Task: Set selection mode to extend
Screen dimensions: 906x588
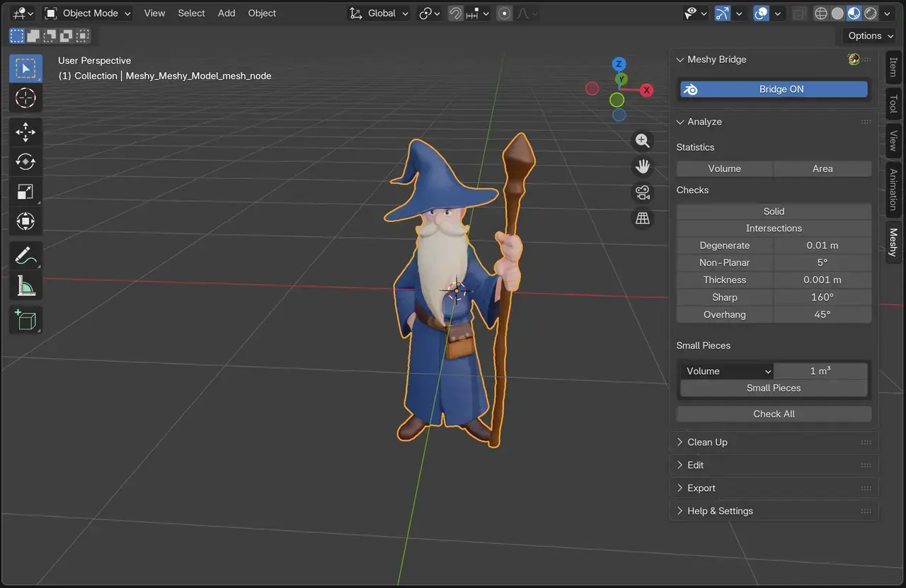Action: [33, 35]
